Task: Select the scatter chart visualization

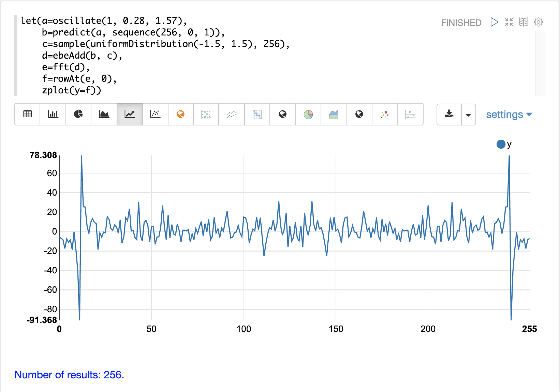Action: point(155,114)
